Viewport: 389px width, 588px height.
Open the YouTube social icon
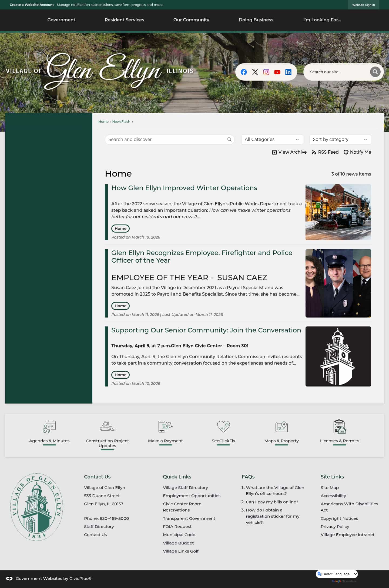277,72
